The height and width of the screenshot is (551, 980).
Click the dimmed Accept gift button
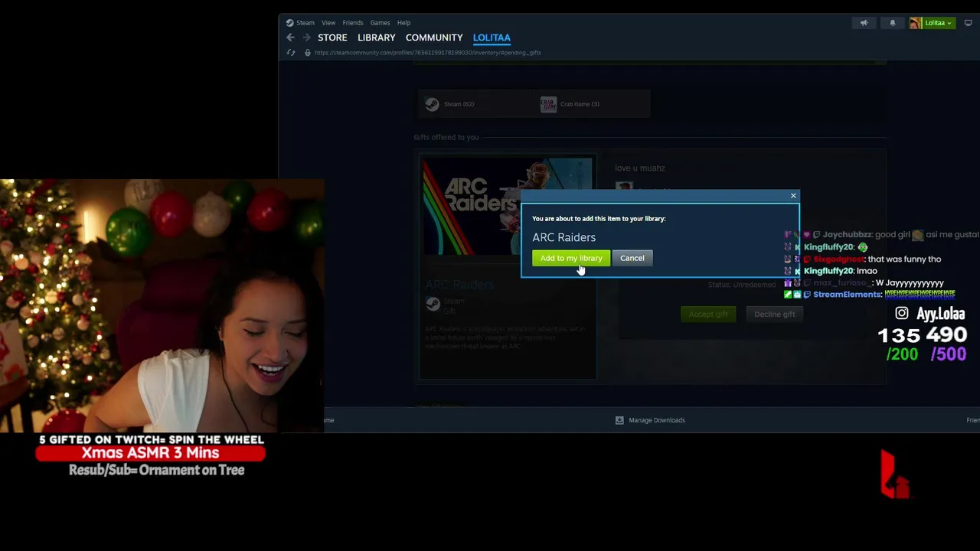[x=708, y=314]
